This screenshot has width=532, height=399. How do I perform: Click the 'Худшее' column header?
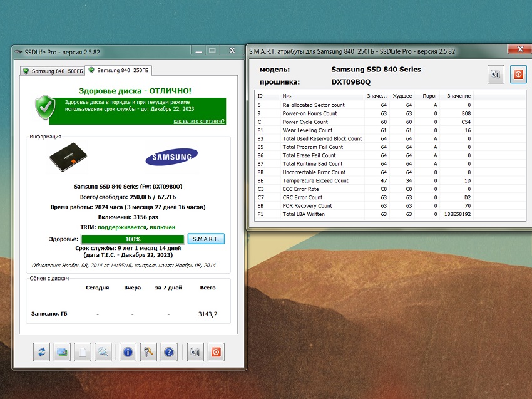coord(402,96)
